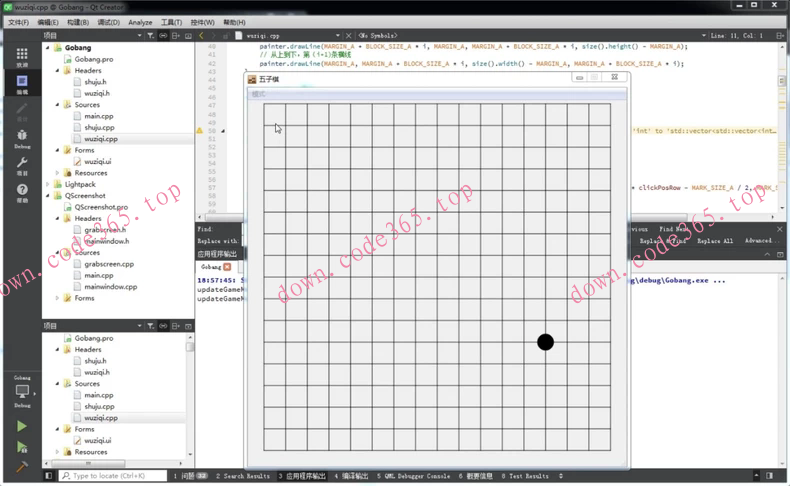Expand Resources folder under Gobang
The width and height of the screenshot is (790, 486).
pos(57,173)
